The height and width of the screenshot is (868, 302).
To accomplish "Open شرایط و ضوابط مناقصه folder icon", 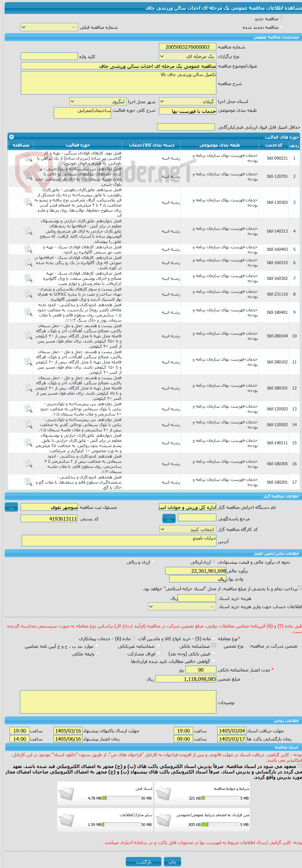I will click(163, 793).
